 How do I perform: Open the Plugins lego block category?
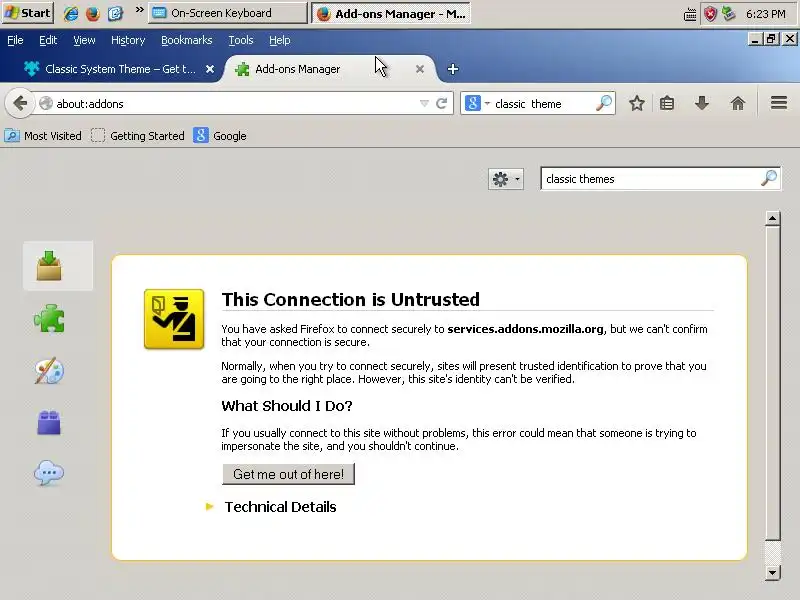pyautogui.click(x=49, y=422)
